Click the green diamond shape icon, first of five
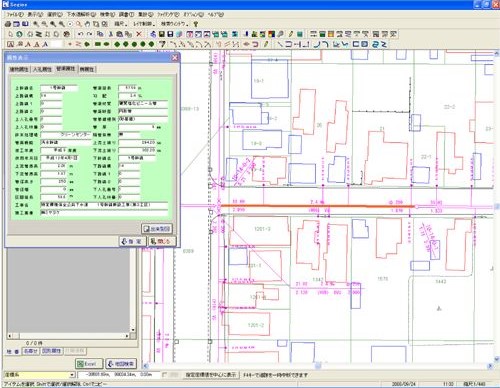 tap(117, 44)
